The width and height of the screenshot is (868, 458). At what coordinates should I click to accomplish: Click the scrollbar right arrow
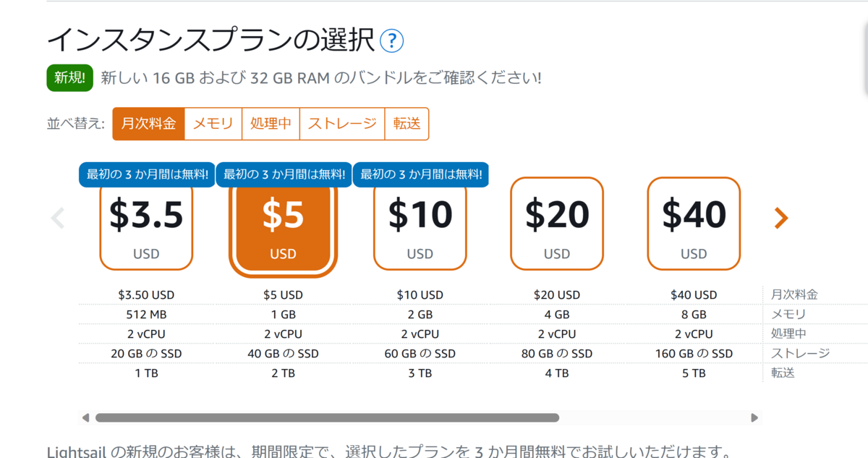754,417
